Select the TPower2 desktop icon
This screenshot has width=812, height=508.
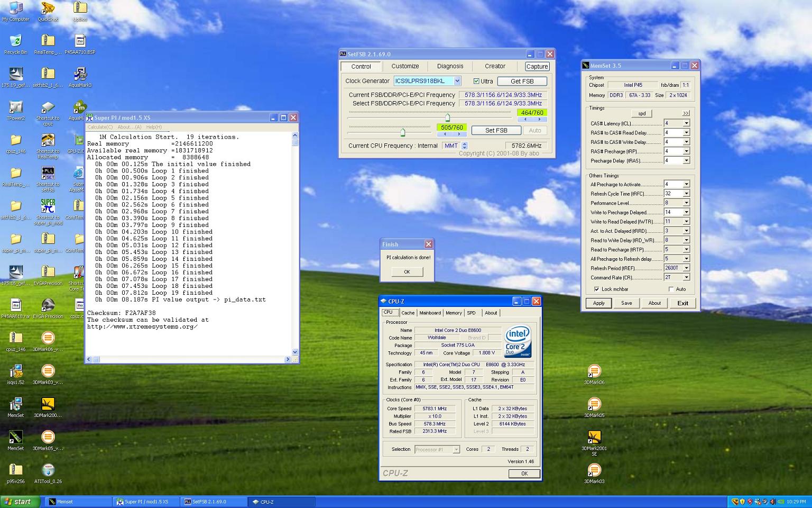(16, 110)
